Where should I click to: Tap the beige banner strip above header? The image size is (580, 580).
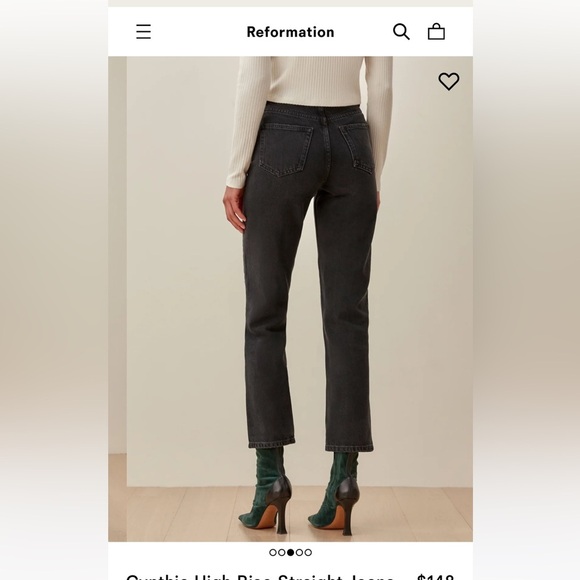(290, 3)
